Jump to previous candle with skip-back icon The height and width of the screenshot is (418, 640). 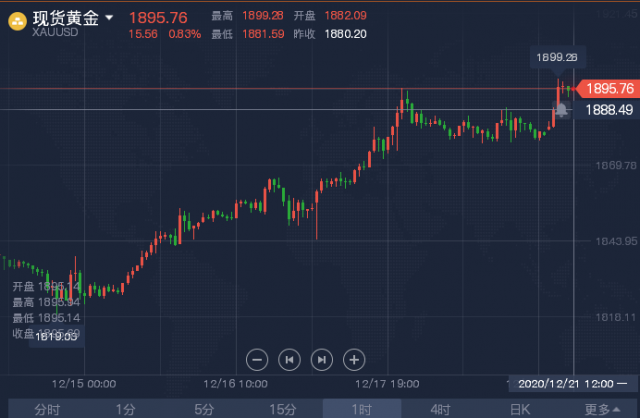tap(289, 360)
